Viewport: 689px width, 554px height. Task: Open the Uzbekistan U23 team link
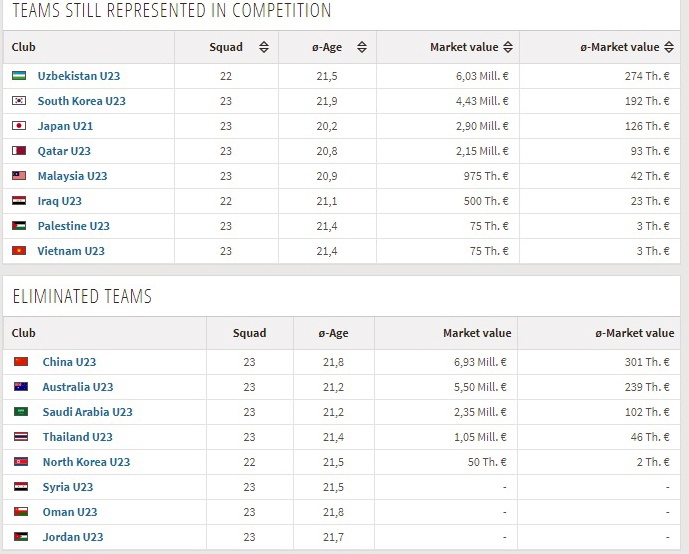[79, 76]
